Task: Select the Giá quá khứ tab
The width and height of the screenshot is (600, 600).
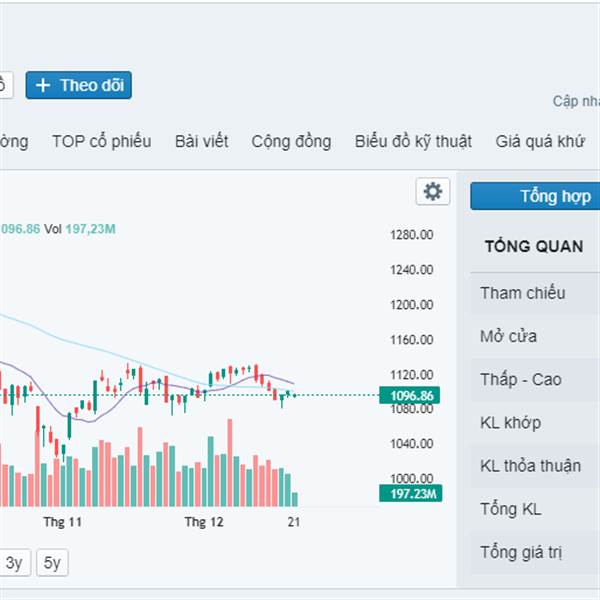Action: click(540, 141)
